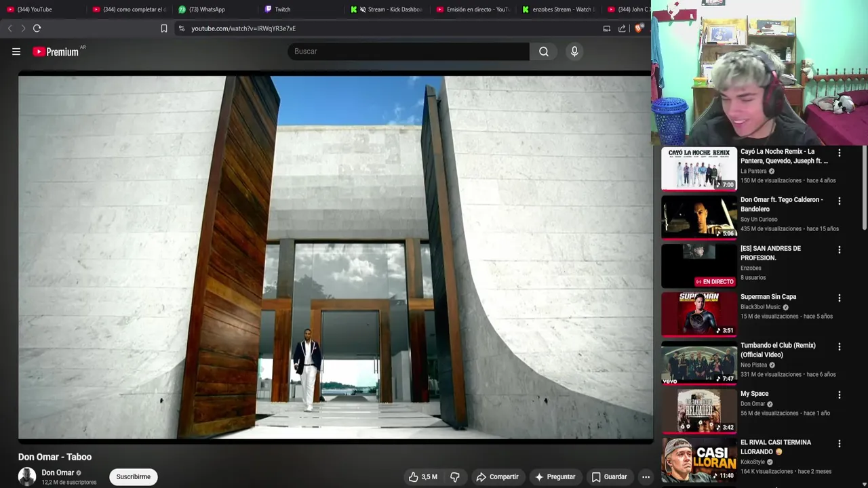
Task: Switch to the Twitch tab
Action: pyautogui.click(x=301, y=9)
